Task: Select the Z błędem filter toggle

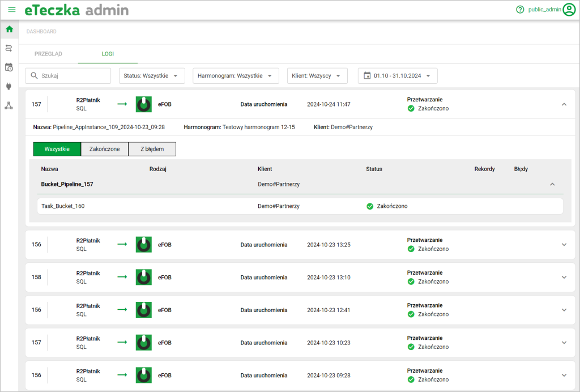Action: 152,149
